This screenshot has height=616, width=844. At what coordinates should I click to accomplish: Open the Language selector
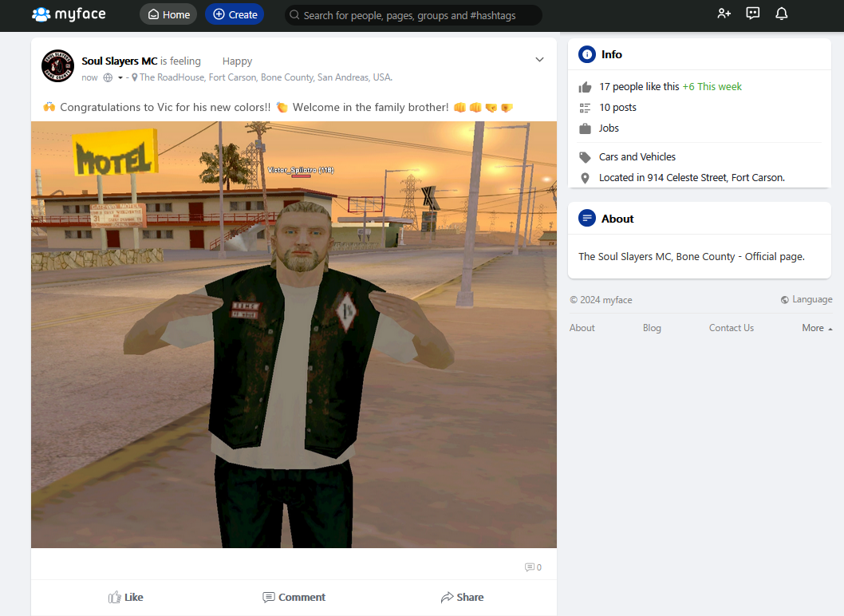click(807, 299)
